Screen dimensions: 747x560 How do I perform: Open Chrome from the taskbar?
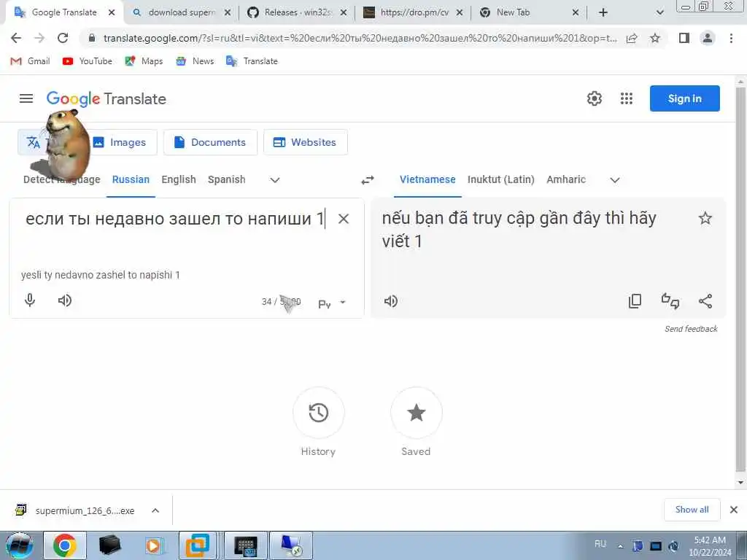point(65,545)
